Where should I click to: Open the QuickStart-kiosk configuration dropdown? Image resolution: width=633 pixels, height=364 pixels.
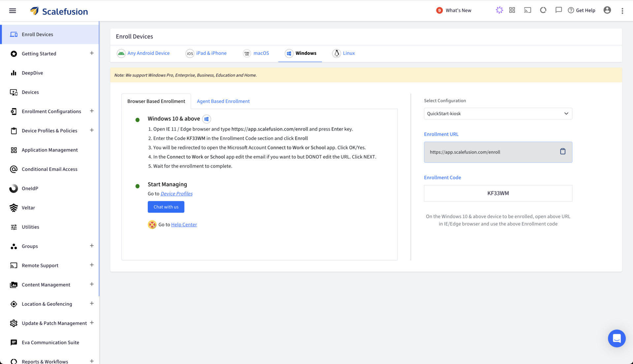coord(498,113)
